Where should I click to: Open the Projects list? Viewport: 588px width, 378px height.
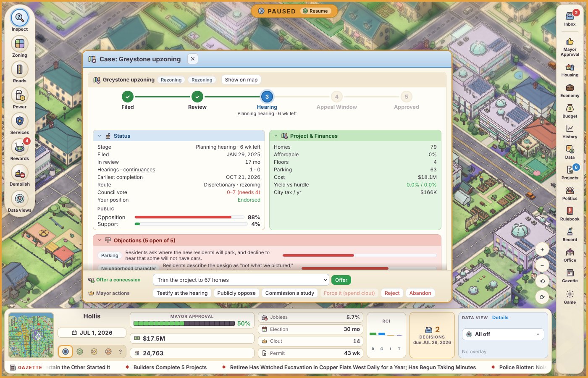click(x=570, y=173)
